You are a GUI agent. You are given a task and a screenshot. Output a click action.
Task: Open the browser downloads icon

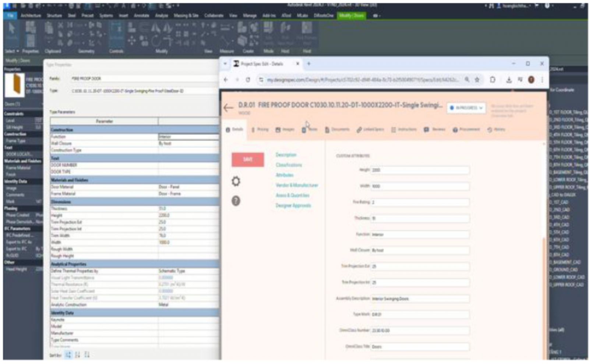(509, 80)
